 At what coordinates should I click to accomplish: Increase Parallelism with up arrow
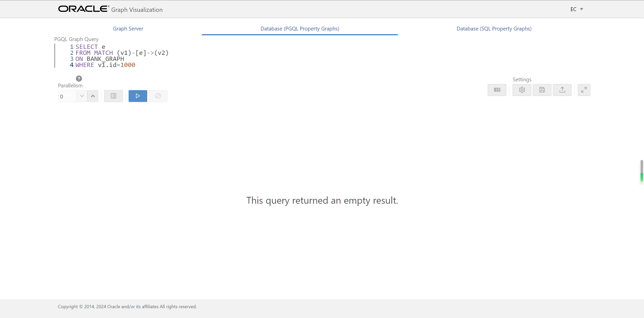tap(93, 96)
